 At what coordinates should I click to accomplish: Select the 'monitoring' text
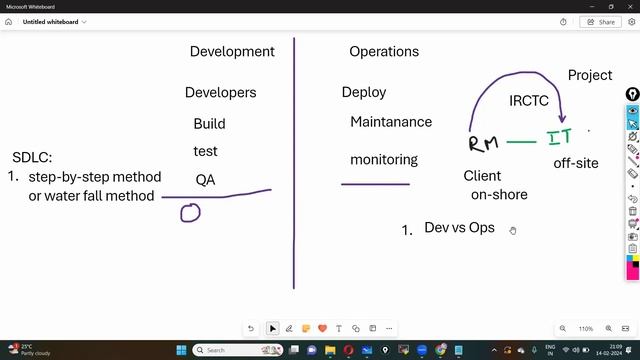[x=384, y=160]
